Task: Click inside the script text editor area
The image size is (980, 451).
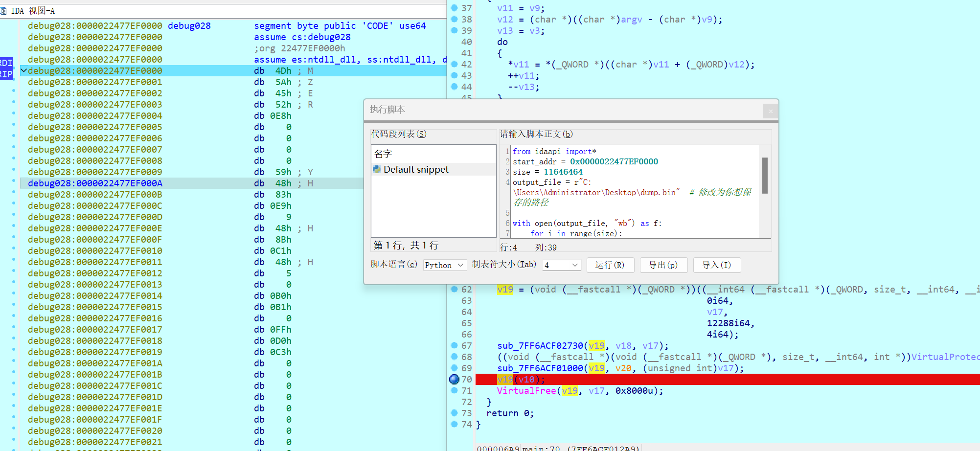Action: pyautogui.click(x=635, y=191)
